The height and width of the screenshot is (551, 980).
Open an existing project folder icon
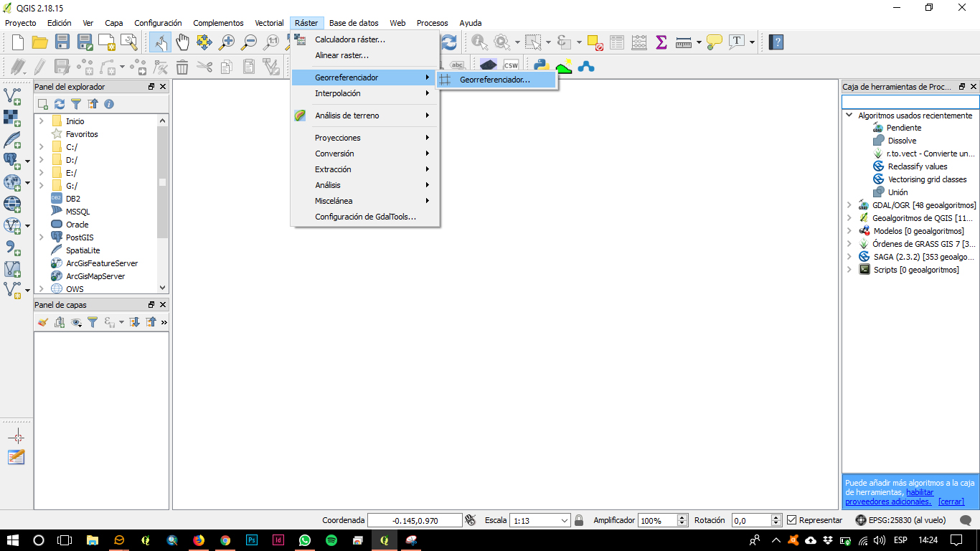40,42
